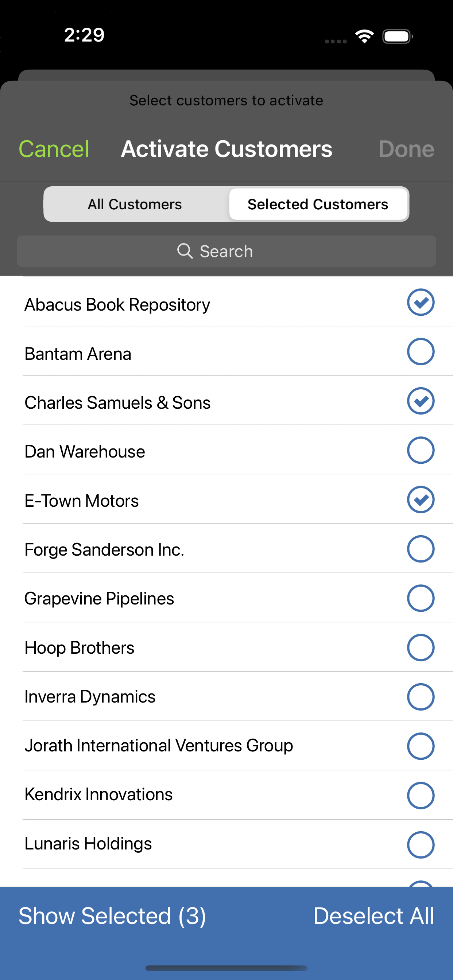The height and width of the screenshot is (980, 453).
Task: Tap the search magnifier icon
Action: click(x=185, y=251)
